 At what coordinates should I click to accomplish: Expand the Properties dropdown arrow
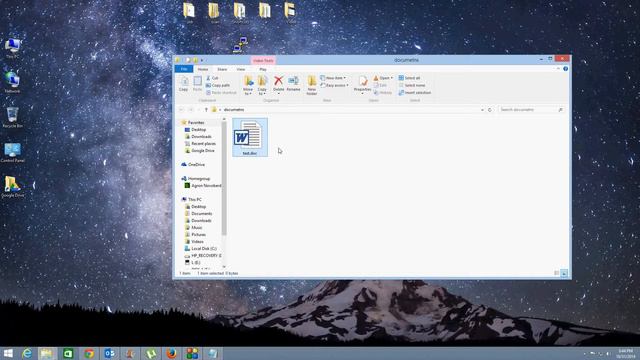click(x=362, y=94)
